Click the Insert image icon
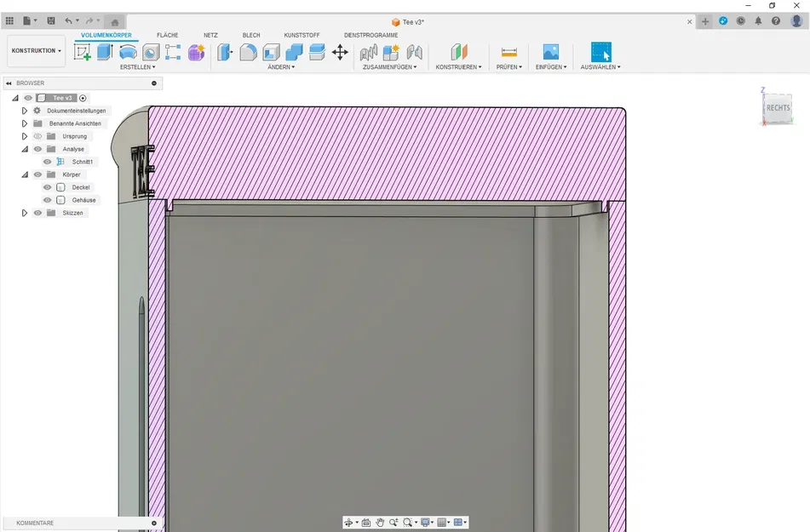This screenshot has width=810, height=532. coord(551,52)
